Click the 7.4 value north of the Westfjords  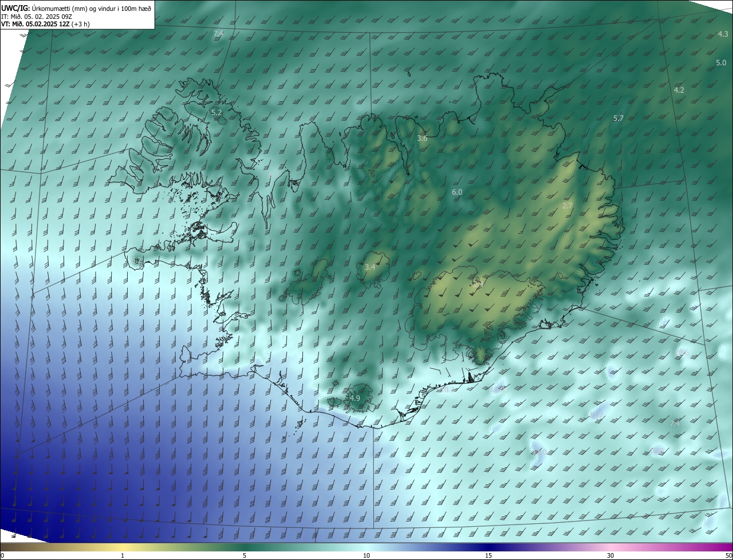(x=218, y=34)
